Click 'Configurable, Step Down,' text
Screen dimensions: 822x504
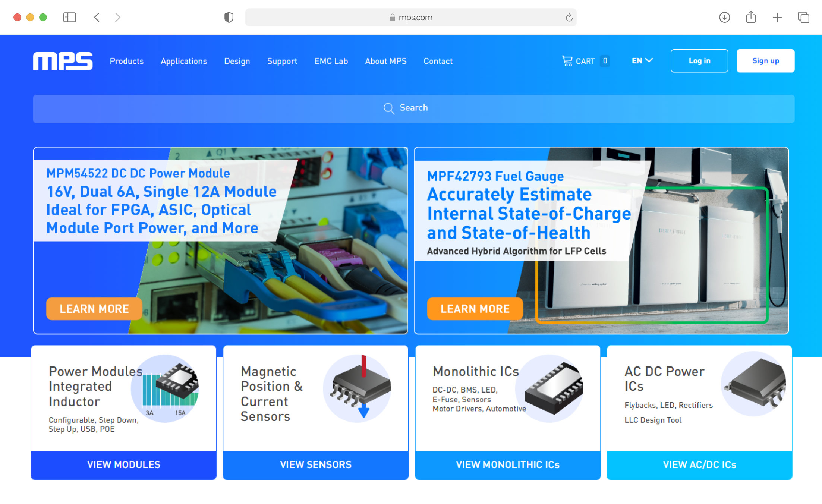coord(94,420)
